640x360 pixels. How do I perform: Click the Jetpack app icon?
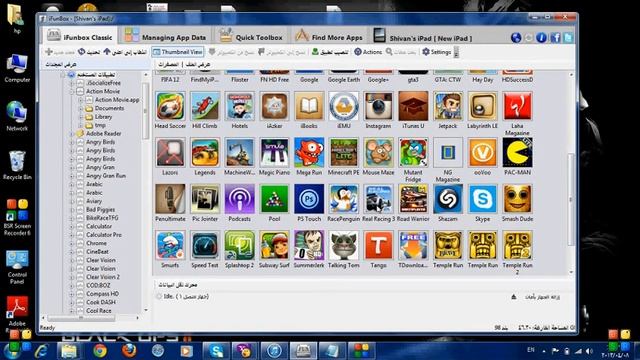(x=448, y=106)
